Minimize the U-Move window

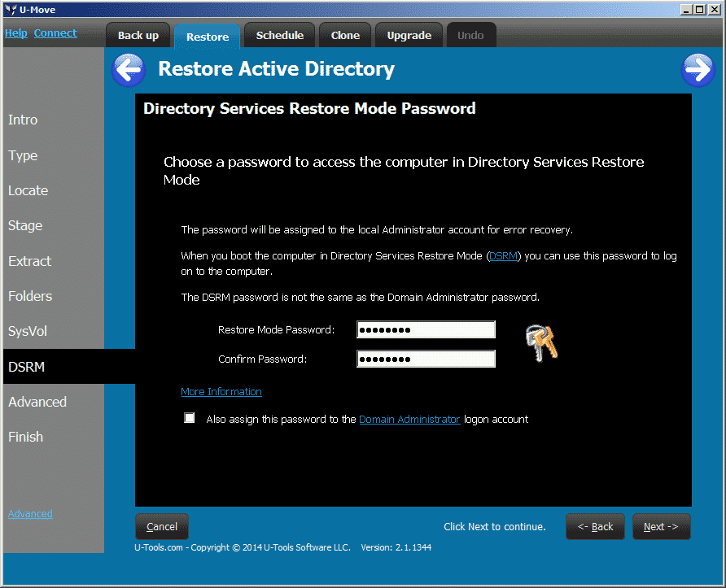(x=686, y=9)
